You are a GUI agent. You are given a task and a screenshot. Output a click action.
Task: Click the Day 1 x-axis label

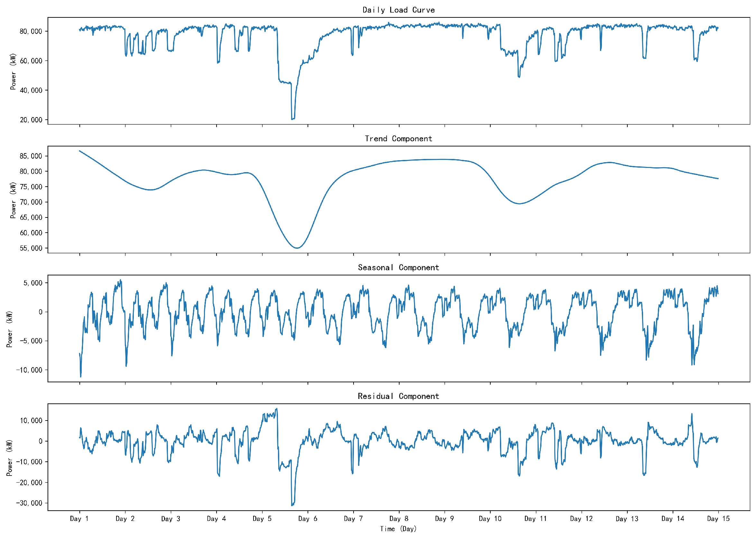tap(79, 518)
